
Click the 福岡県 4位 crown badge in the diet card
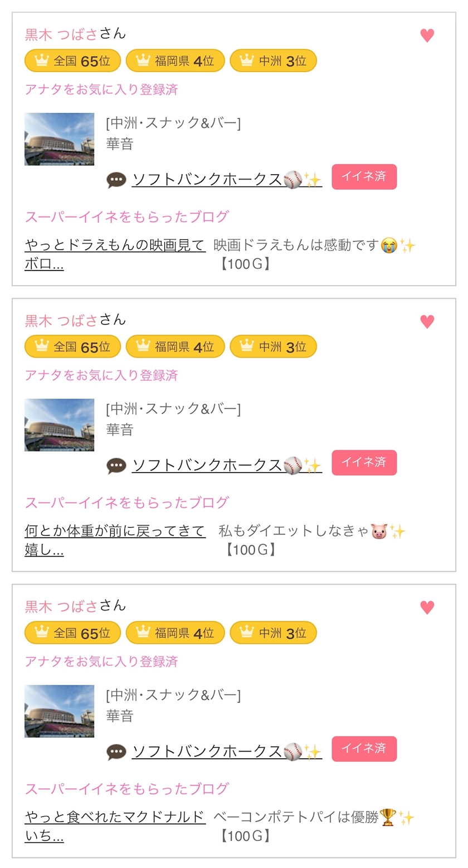tap(175, 347)
